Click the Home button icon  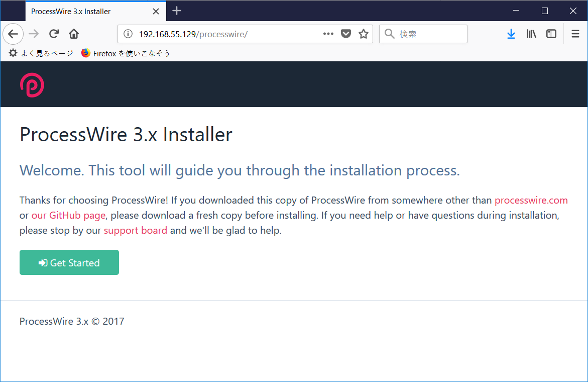pyautogui.click(x=73, y=34)
